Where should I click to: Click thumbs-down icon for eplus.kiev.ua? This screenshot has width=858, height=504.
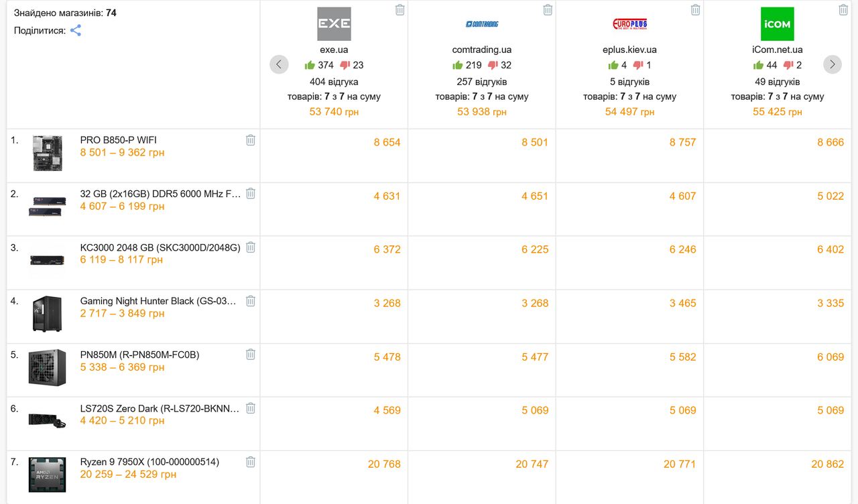click(x=638, y=65)
